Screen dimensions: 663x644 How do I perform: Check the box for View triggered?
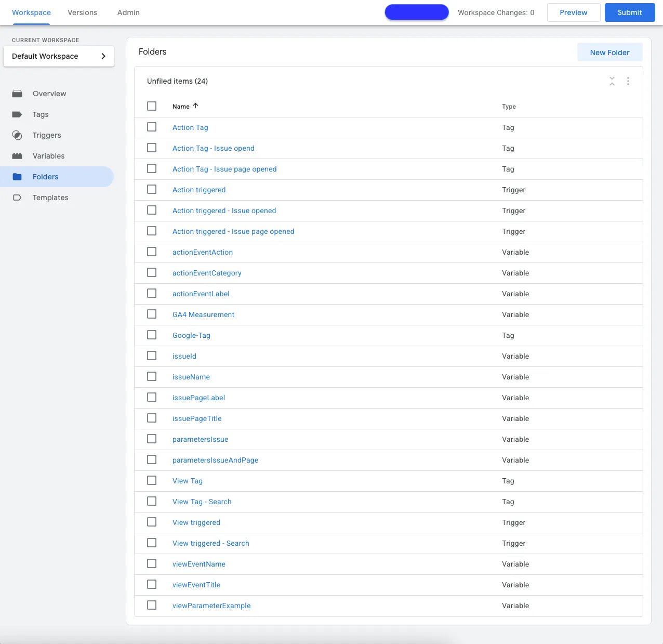[x=152, y=522]
